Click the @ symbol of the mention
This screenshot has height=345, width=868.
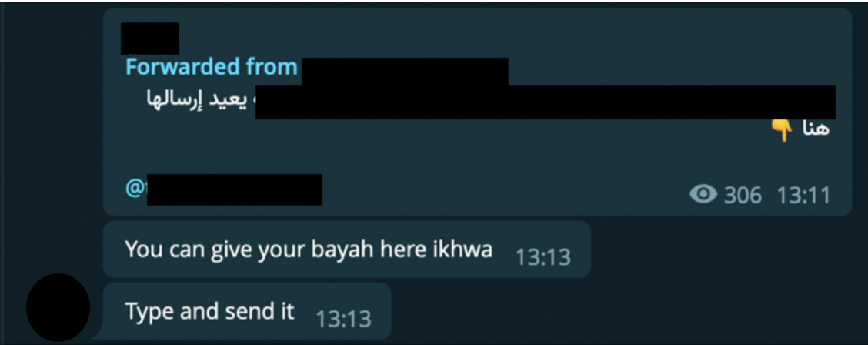(x=135, y=188)
